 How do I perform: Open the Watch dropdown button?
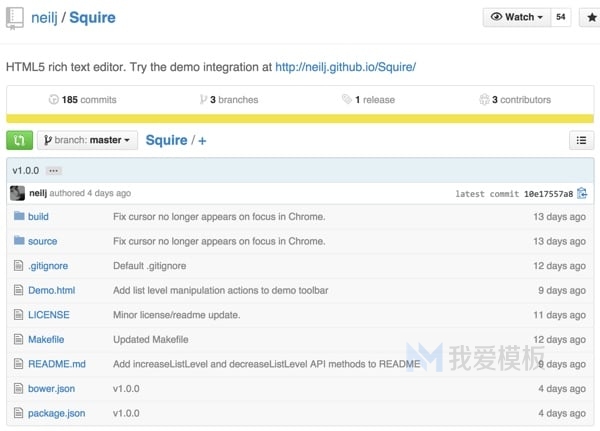pyautogui.click(x=517, y=17)
